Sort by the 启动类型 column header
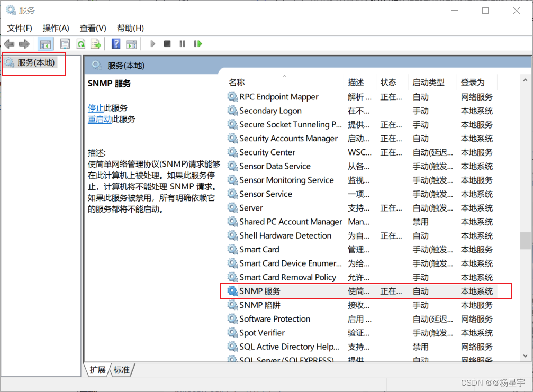 [428, 82]
